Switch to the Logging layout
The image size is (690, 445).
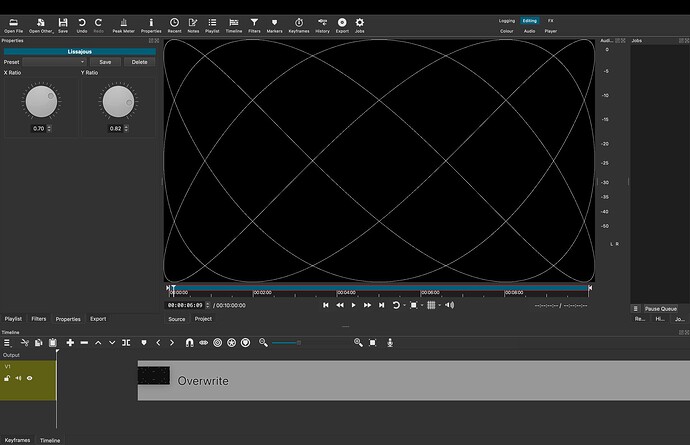[x=506, y=21]
